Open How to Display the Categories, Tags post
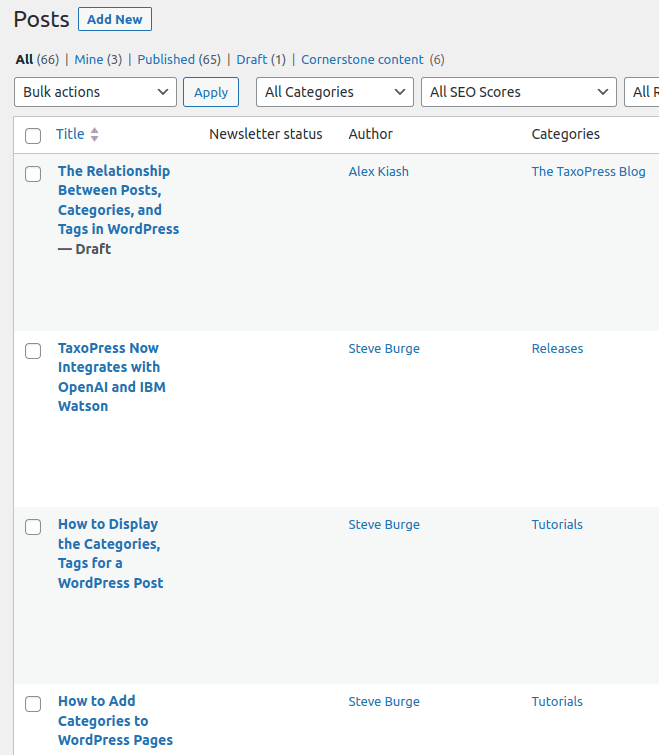This screenshot has width=659, height=755. click(111, 553)
